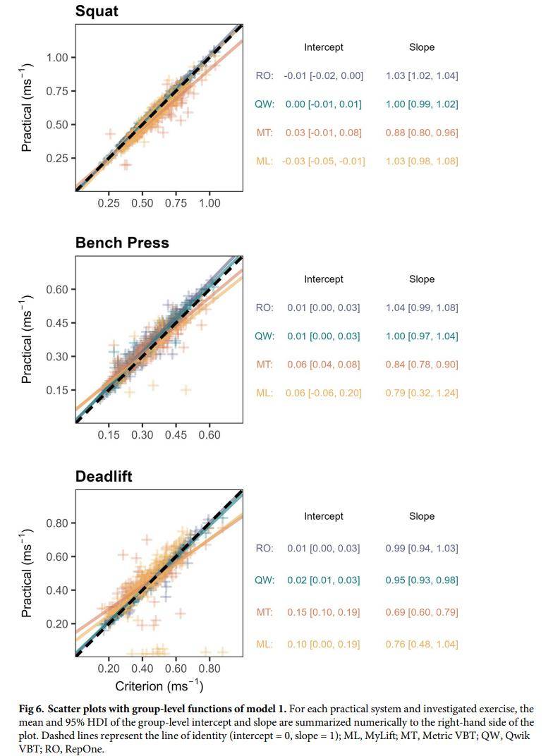Click the Deadlift plot title
The width and height of the screenshot is (553, 756).
point(104,476)
